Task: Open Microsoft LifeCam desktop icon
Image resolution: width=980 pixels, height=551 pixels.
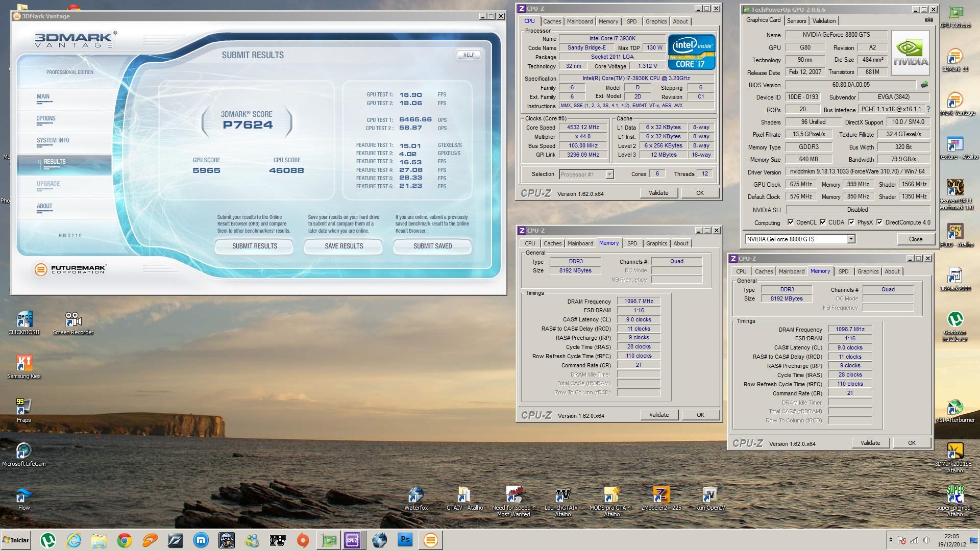Action: pos(24,455)
